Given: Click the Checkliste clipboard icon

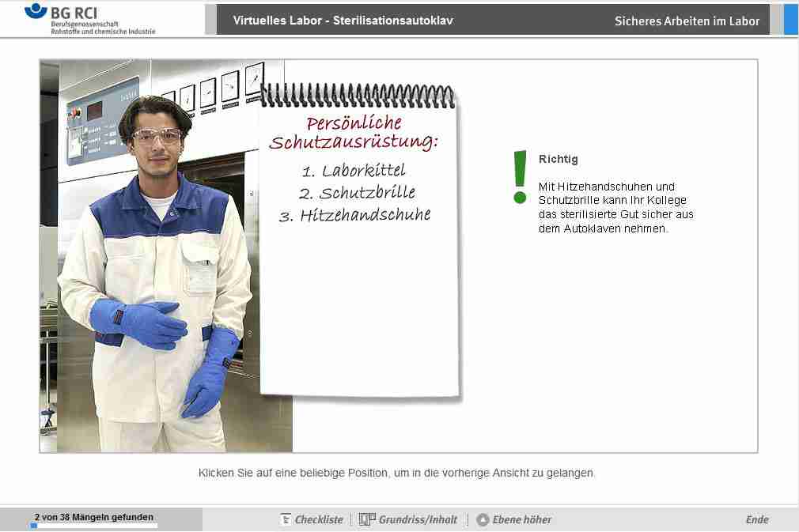Looking at the screenshot, I should [286, 519].
